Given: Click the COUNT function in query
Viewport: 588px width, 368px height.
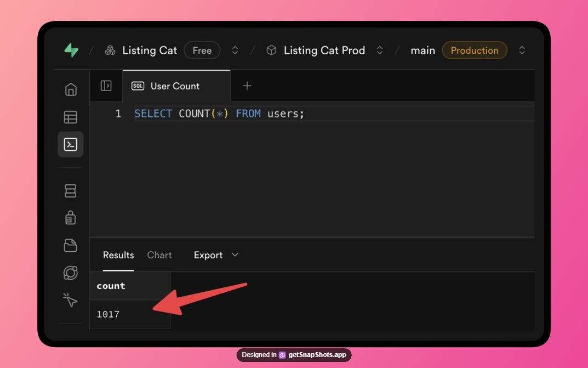Looking at the screenshot, I should 194,114.
